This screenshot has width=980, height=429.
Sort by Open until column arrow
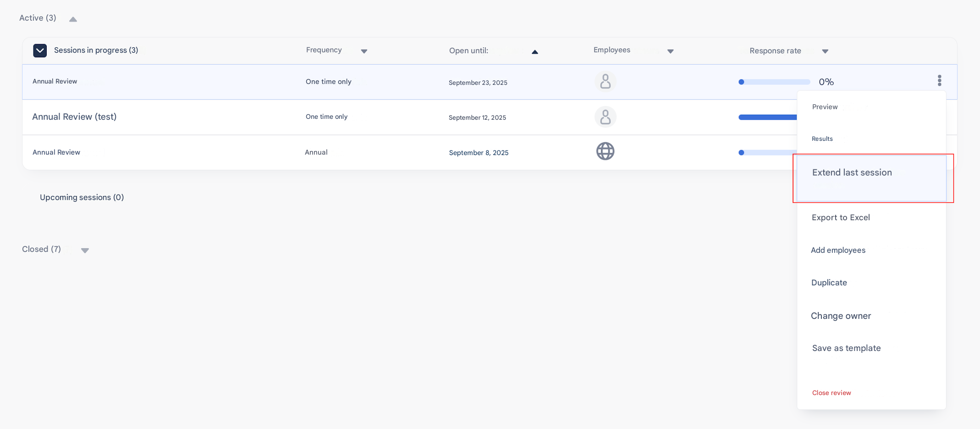click(x=534, y=52)
